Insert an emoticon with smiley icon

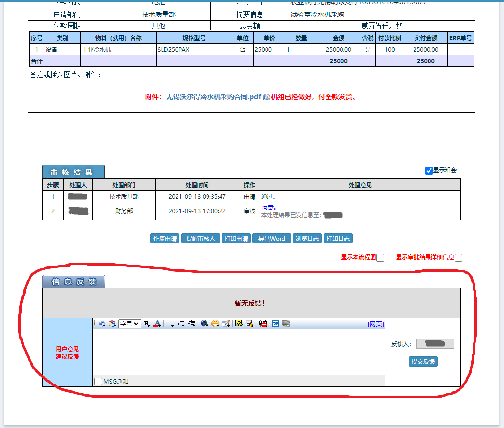click(x=215, y=324)
